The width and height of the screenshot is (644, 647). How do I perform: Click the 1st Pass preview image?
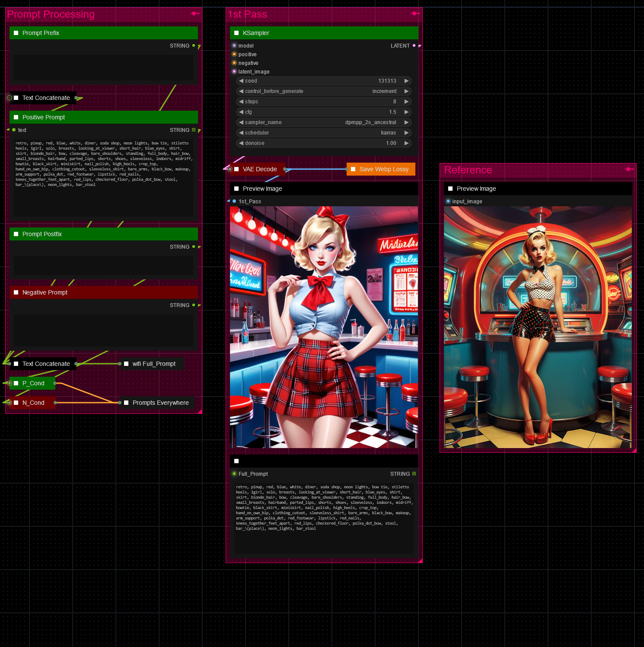(324, 327)
